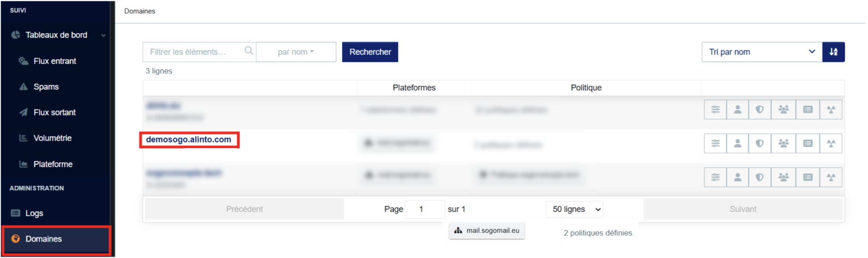Click shield icon in demosogo.alinto.com row
868x258 pixels.
pyautogui.click(x=760, y=143)
